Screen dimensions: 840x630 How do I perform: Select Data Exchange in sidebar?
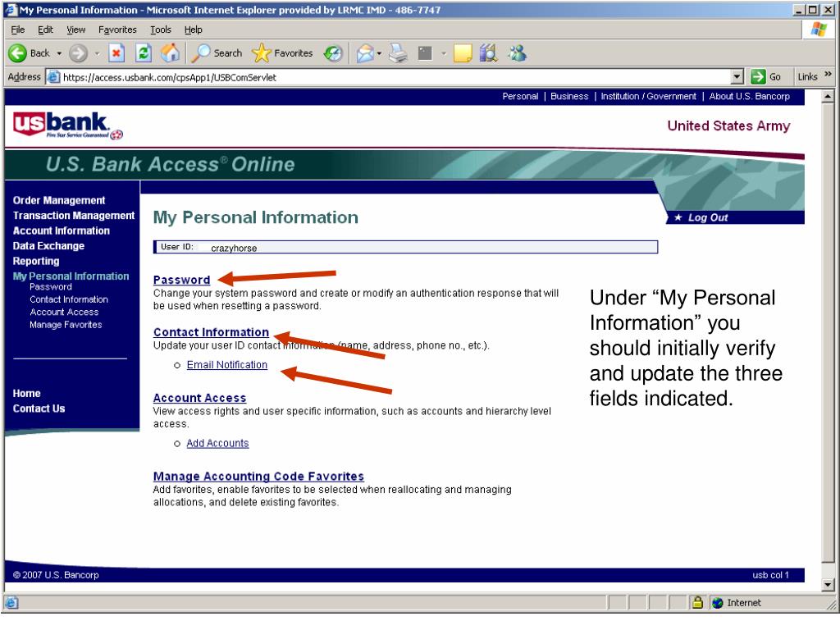(x=48, y=246)
